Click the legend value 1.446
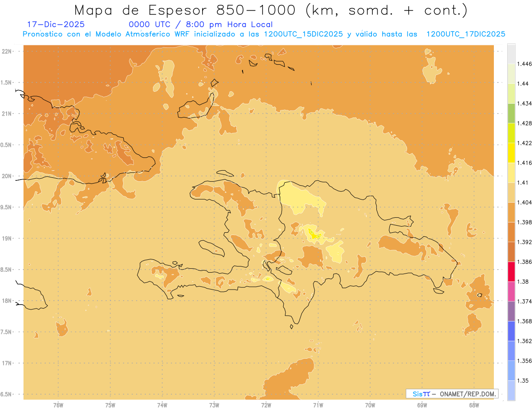 point(525,64)
